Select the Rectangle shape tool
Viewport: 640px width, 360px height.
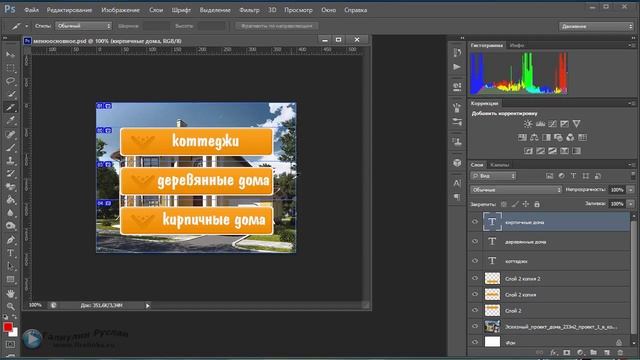(10, 280)
